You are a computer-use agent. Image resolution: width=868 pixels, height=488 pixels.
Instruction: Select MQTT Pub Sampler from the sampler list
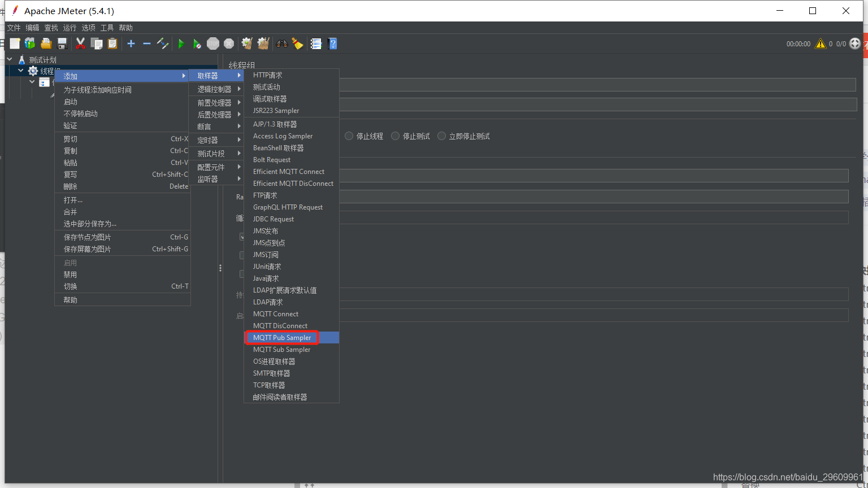pyautogui.click(x=281, y=337)
